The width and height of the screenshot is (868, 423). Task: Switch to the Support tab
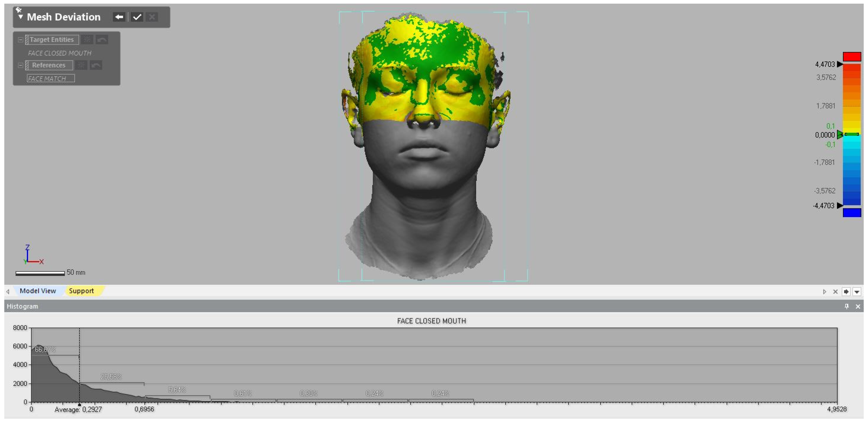coord(81,291)
